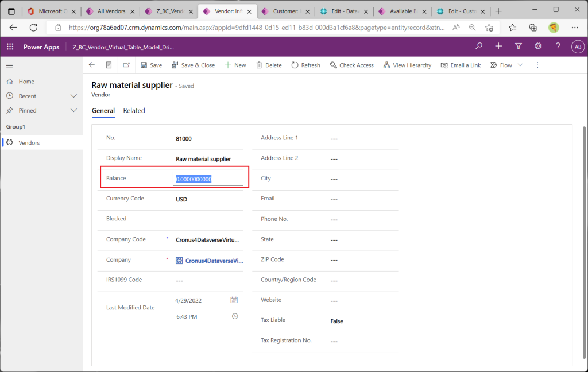This screenshot has height=372, width=588.
Task: Click the browser profile avatar
Action: tap(554, 28)
